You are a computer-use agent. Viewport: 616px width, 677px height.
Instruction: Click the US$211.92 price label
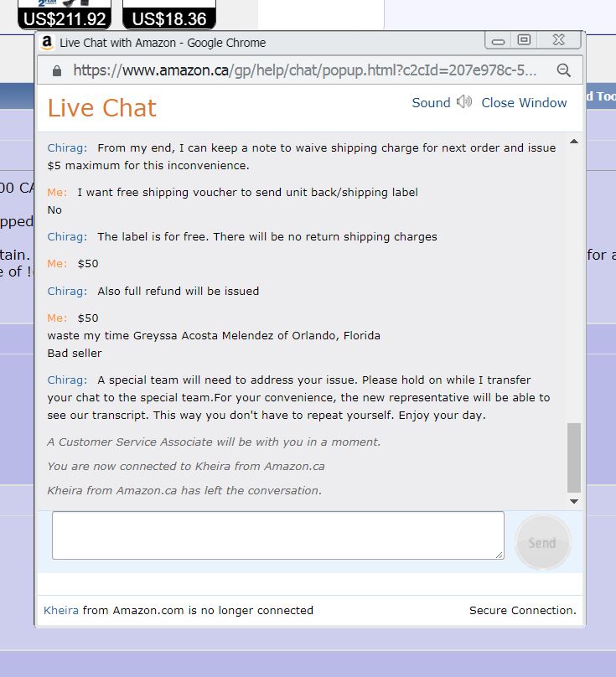click(x=65, y=19)
